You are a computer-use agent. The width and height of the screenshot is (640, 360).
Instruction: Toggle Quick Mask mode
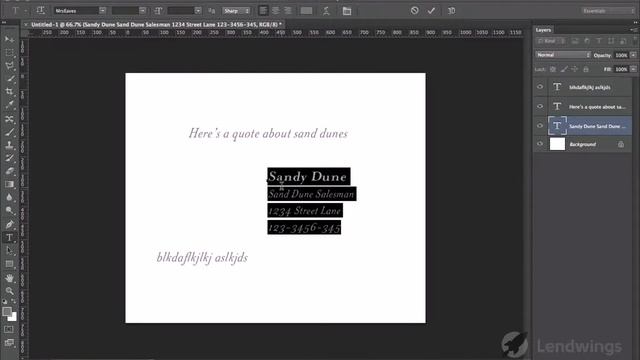9,329
